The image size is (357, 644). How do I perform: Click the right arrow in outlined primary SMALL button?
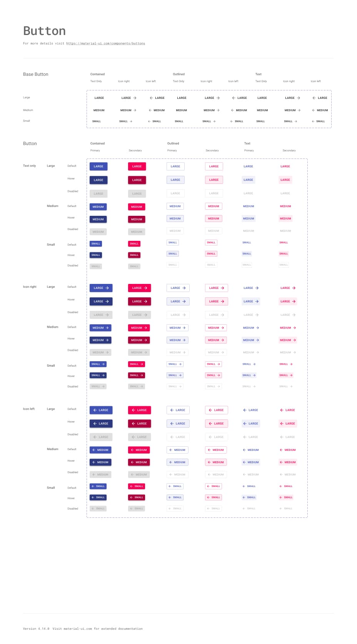[180, 364]
